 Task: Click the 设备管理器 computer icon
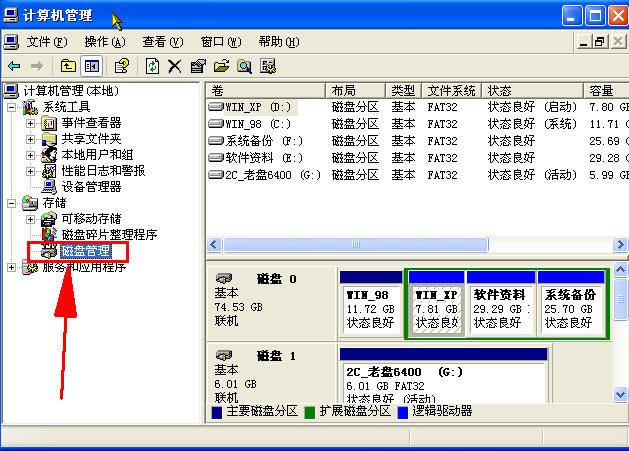[x=49, y=187]
